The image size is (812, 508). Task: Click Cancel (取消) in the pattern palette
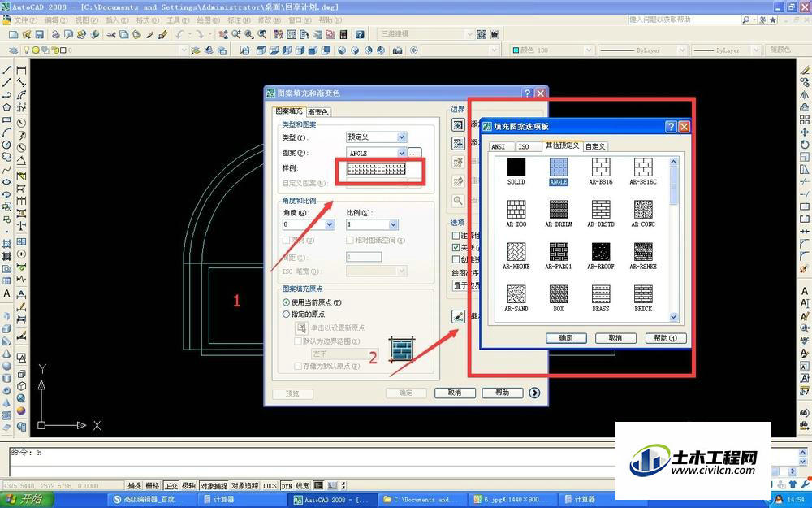615,338
